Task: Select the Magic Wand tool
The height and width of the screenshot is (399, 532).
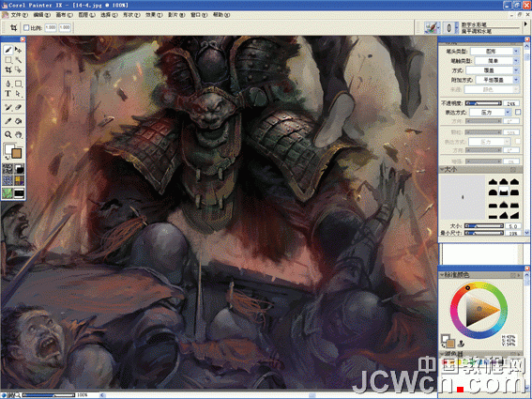Action: click(19, 60)
